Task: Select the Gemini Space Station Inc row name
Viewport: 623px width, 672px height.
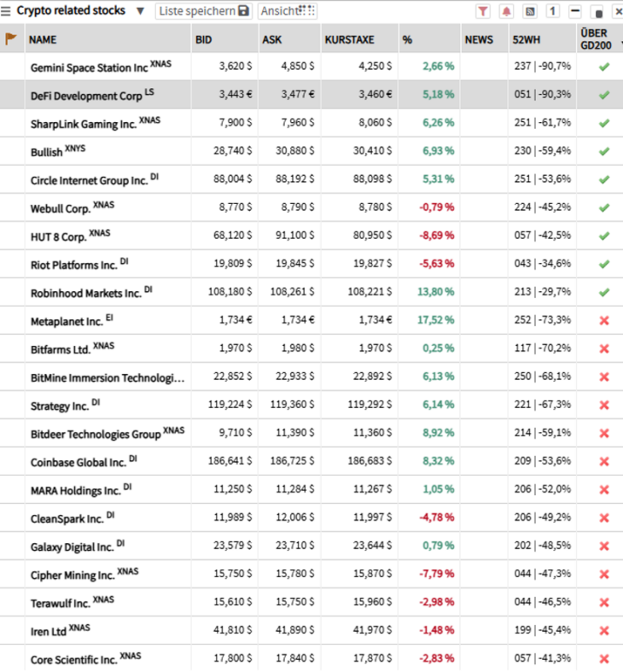Action: pos(89,67)
